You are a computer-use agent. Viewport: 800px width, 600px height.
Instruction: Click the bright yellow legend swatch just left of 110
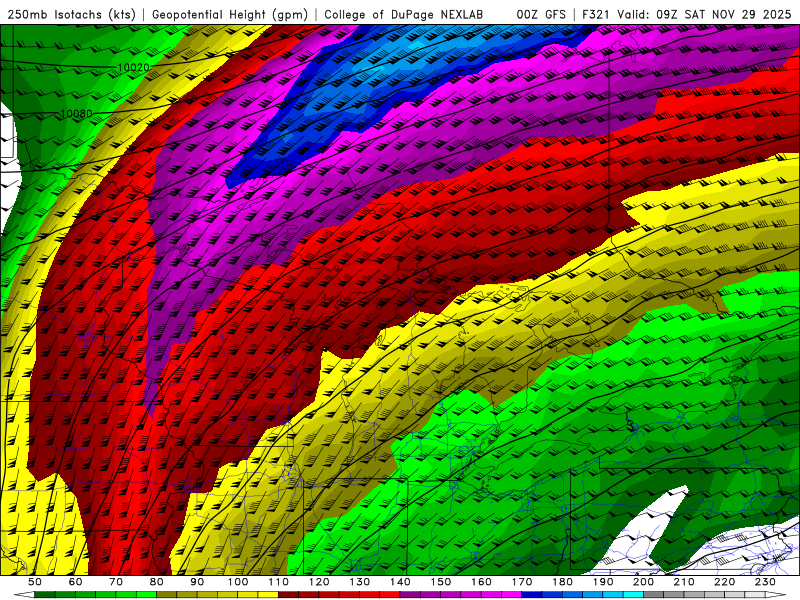tap(268, 595)
